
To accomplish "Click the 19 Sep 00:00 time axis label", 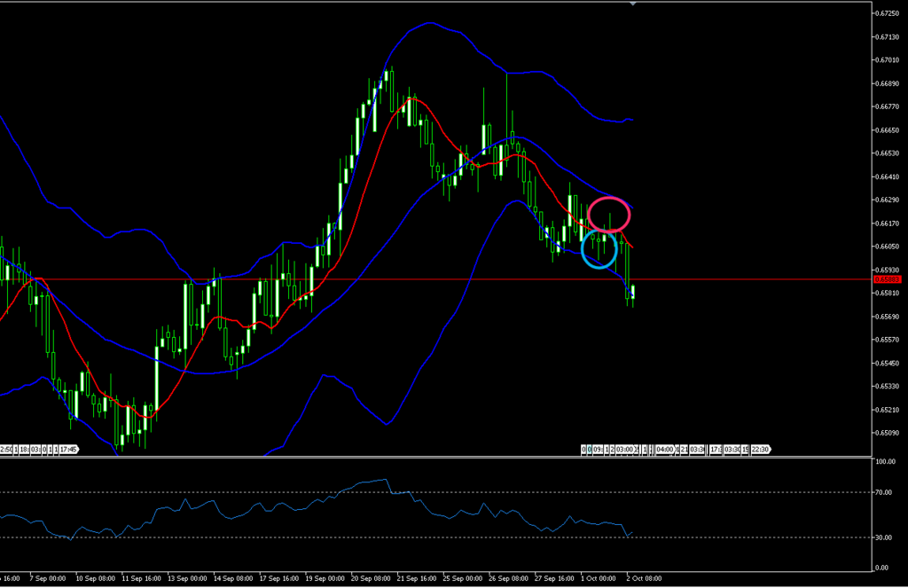I will click(325, 578).
